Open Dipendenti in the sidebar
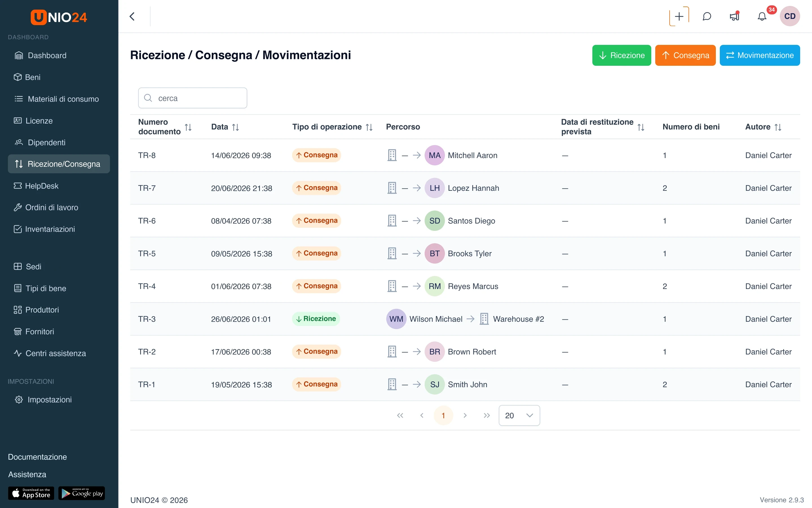 tap(59, 143)
